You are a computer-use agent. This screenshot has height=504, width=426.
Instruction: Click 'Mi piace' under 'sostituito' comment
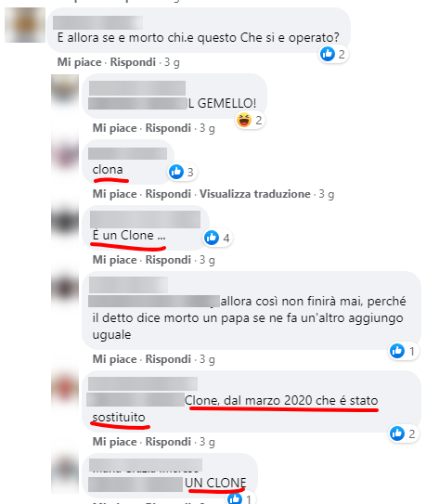tap(115, 442)
